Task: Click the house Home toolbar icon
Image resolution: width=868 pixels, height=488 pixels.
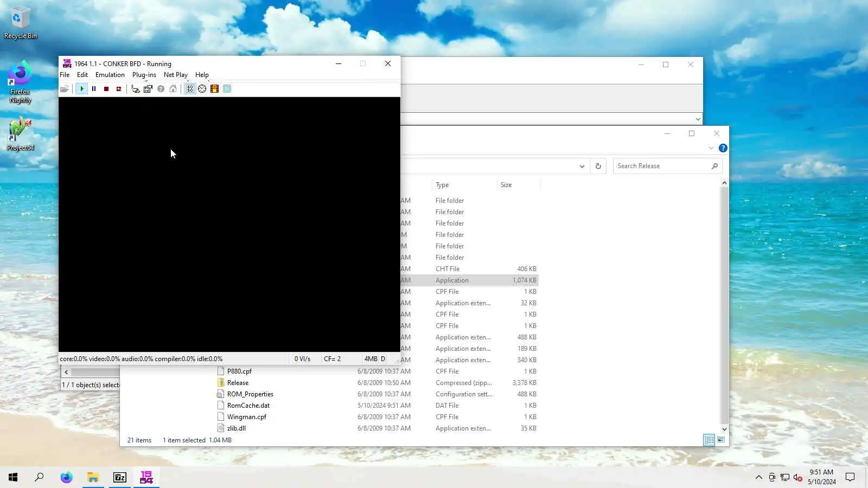Action: 173,89
